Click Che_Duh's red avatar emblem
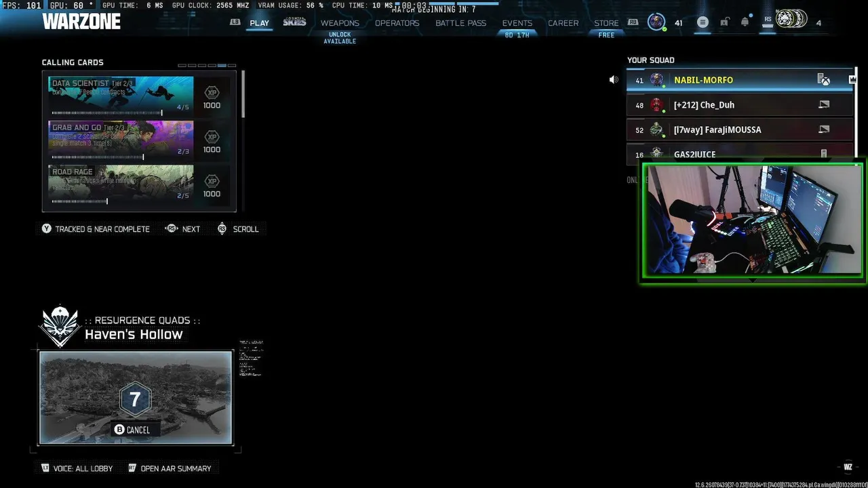This screenshot has width=868, height=488. tap(656, 105)
